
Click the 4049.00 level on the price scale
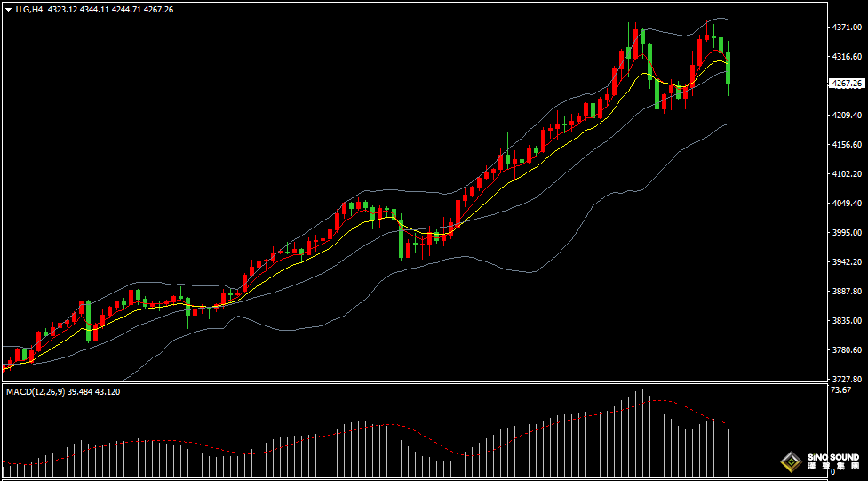(846, 204)
